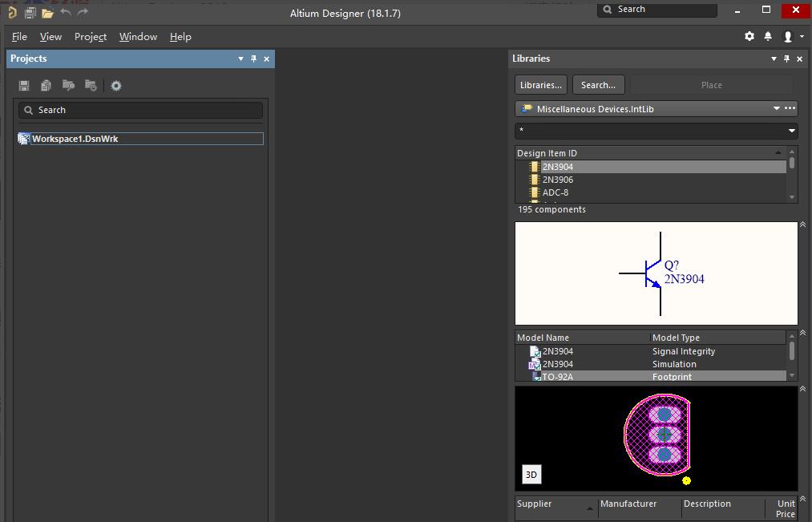
Task: Click the Save All icon in title bar
Action: tap(30, 13)
